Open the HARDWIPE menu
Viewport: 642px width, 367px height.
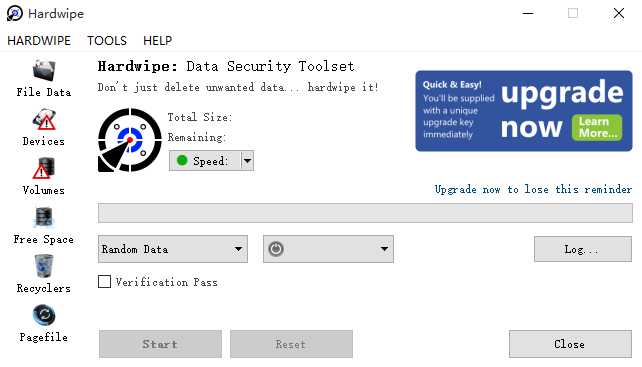pyautogui.click(x=39, y=41)
